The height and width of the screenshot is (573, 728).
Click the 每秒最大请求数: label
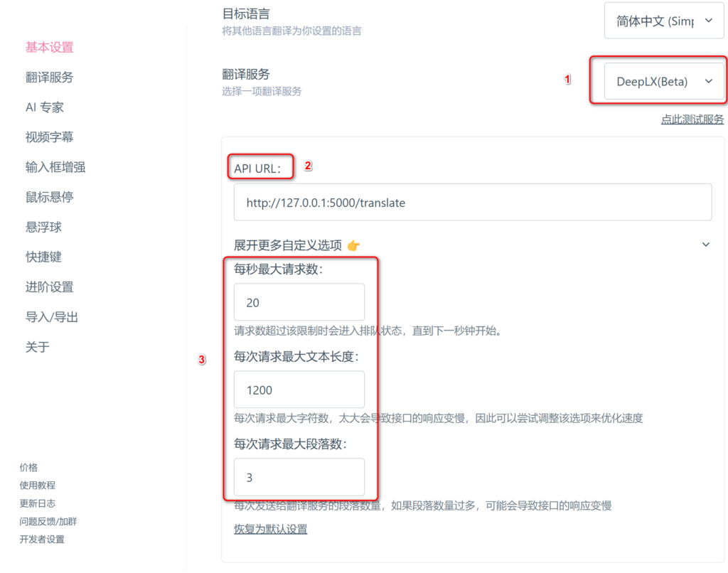tap(278, 269)
